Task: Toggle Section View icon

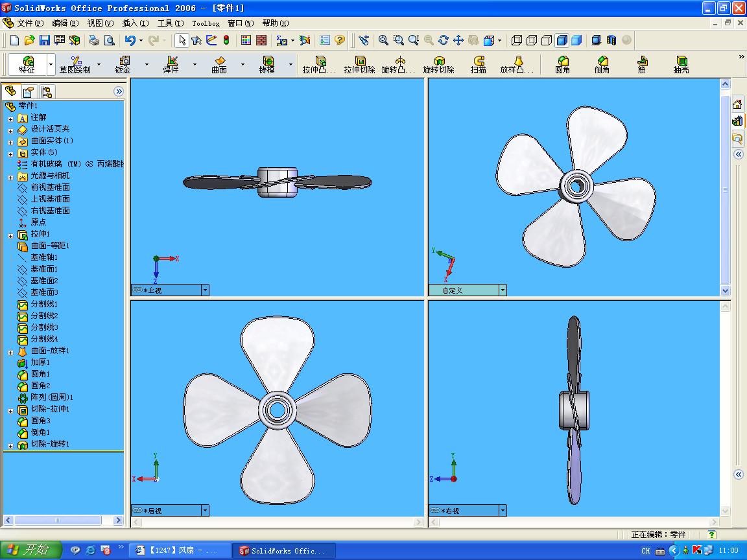Action: click(x=611, y=40)
